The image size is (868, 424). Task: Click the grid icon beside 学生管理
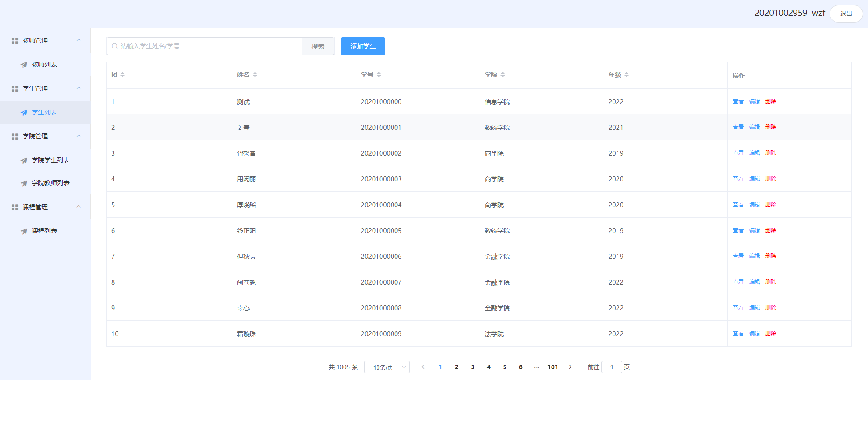pos(15,89)
